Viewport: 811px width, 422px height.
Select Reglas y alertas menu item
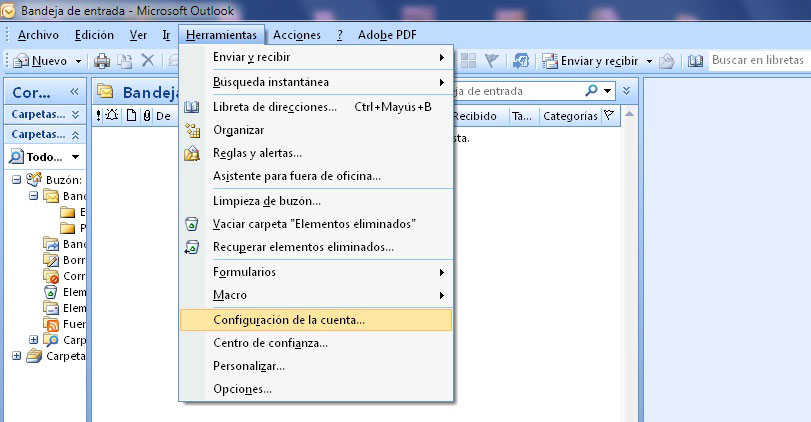click(316, 153)
